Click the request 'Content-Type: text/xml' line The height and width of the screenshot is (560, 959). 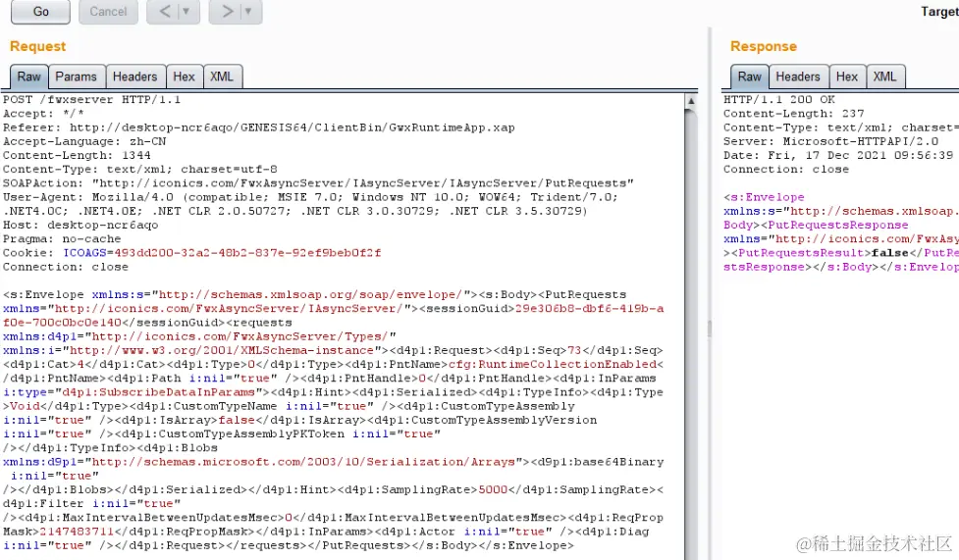pos(140,169)
